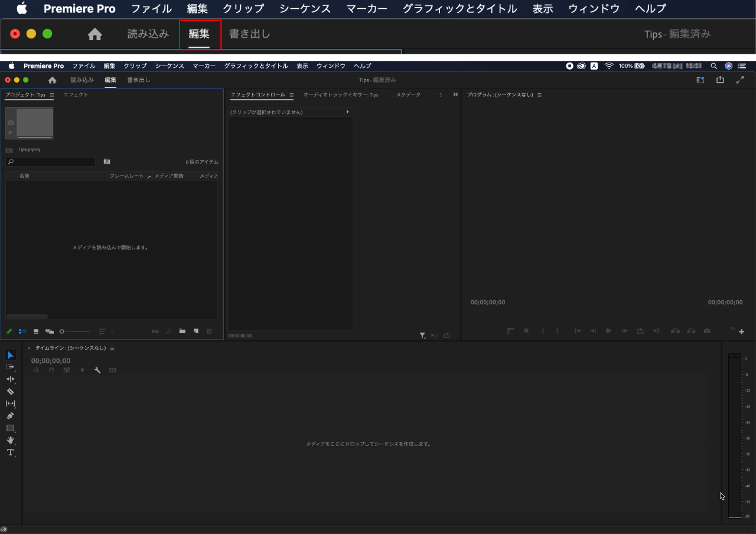756x534 pixels.
Task: Select the Rectangle tool
Action: click(11, 428)
